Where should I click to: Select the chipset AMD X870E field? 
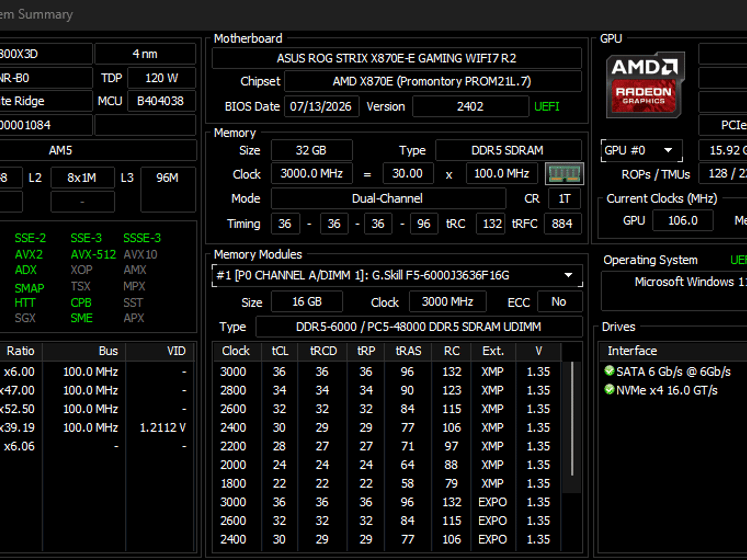click(x=433, y=81)
